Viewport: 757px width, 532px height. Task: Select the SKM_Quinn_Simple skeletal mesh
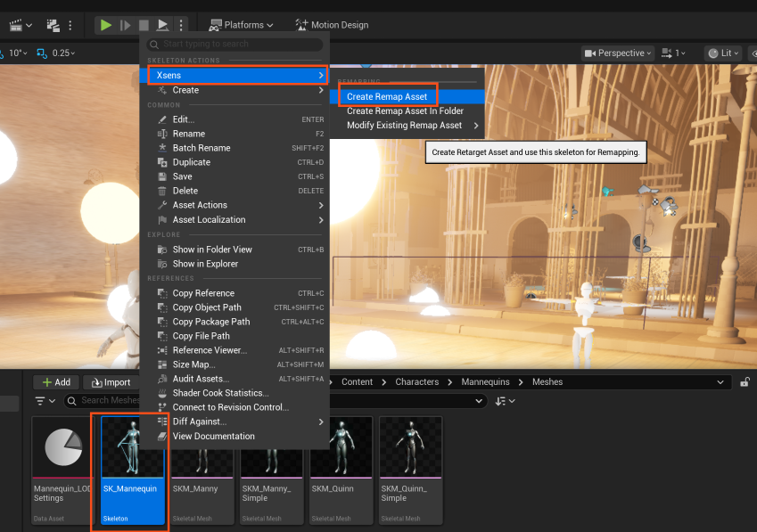click(410, 471)
